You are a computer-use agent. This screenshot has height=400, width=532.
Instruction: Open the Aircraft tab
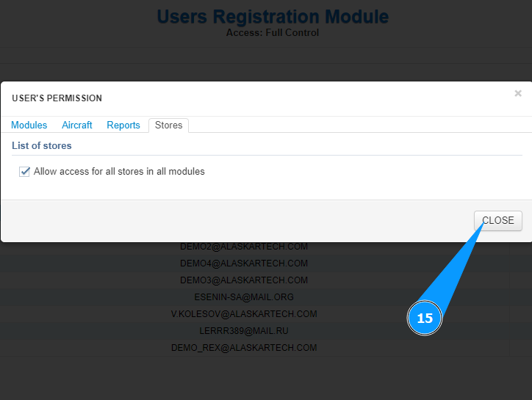tap(77, 126)
